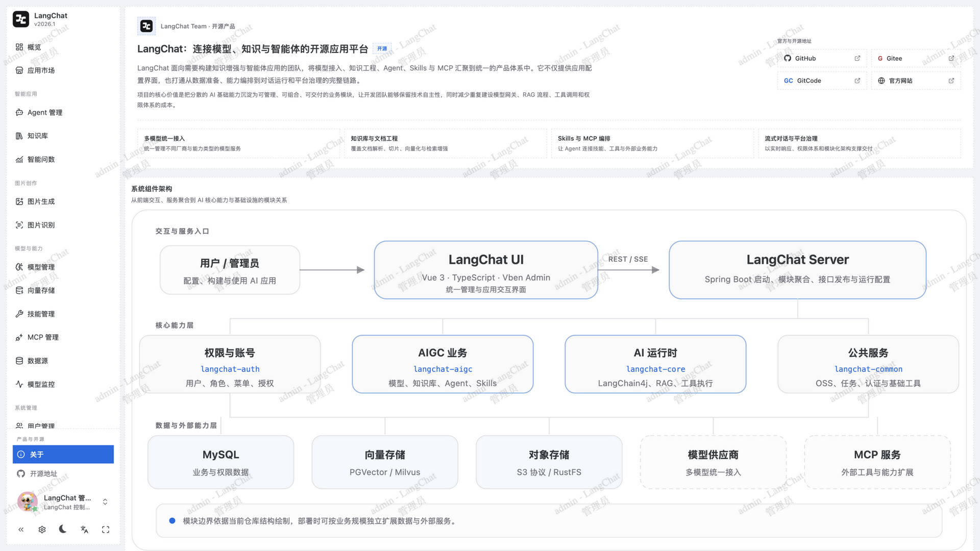Image resolution: width=980 pixels, height=551 pixels.
Task: Click the 开源地址 GitHub icon in sidebar
Action: 21,473
